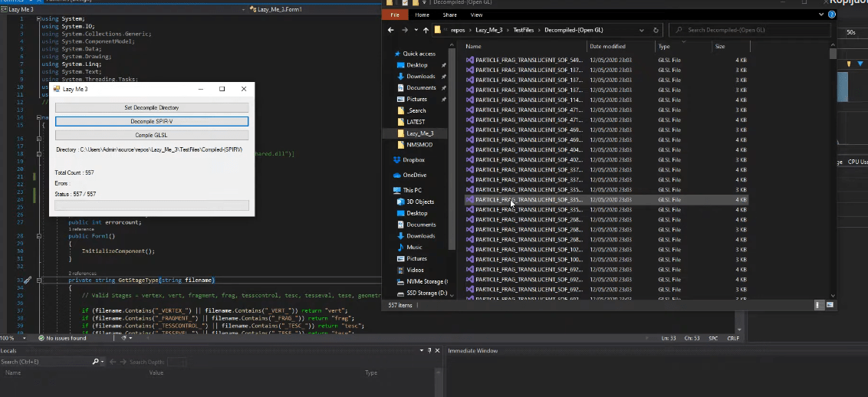Screen dimensions: 868x397
Task: Open the Share ribbon tab
Action: pyautogui.click(x=449, y=15)
